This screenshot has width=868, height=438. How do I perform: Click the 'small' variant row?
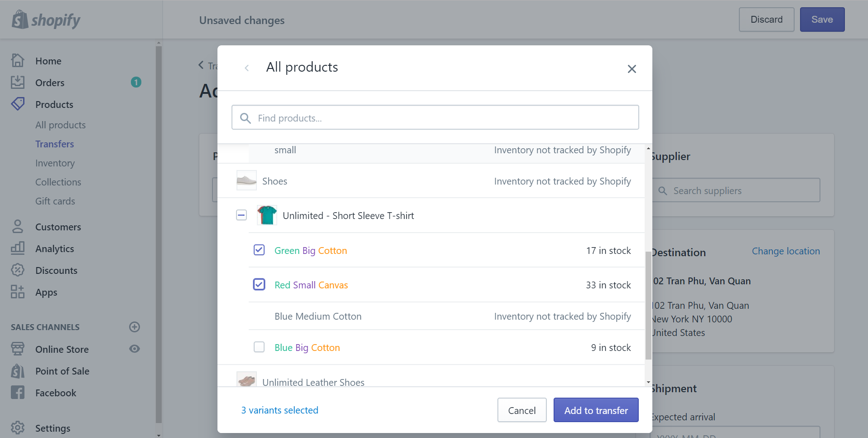[447, 153]
